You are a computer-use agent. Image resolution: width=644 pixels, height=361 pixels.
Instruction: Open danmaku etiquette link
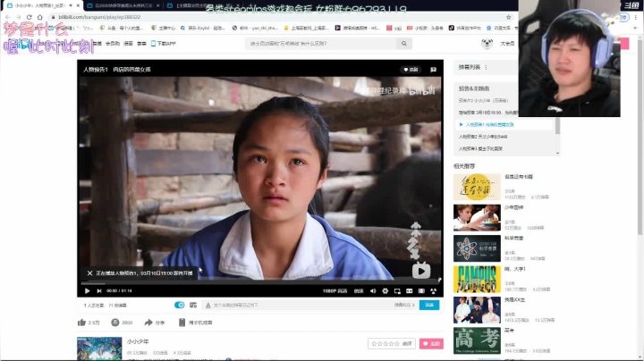coord(404,305)
